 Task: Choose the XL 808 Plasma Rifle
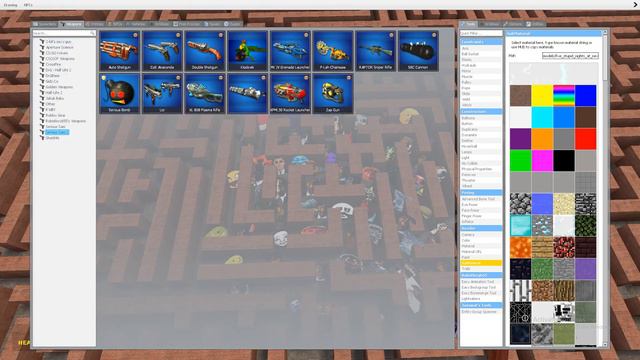(x=205, y=93)
